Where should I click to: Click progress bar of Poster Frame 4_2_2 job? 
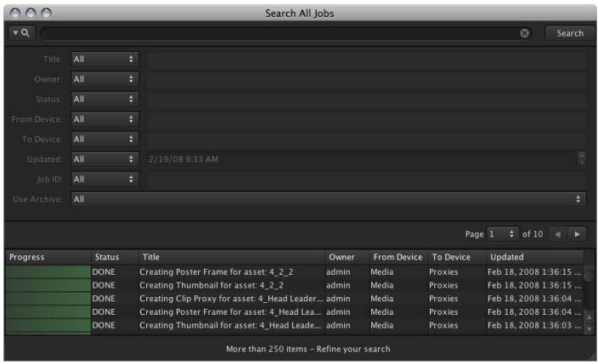(48, 272)
